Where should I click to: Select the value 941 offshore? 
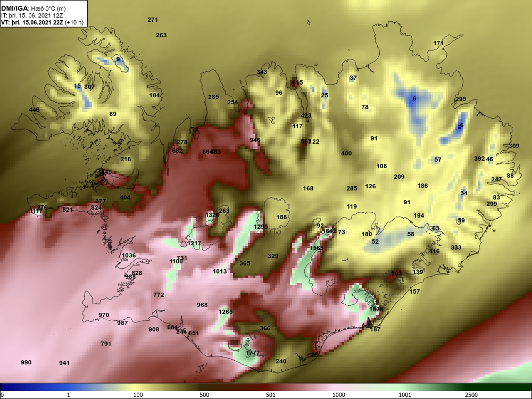64,363
